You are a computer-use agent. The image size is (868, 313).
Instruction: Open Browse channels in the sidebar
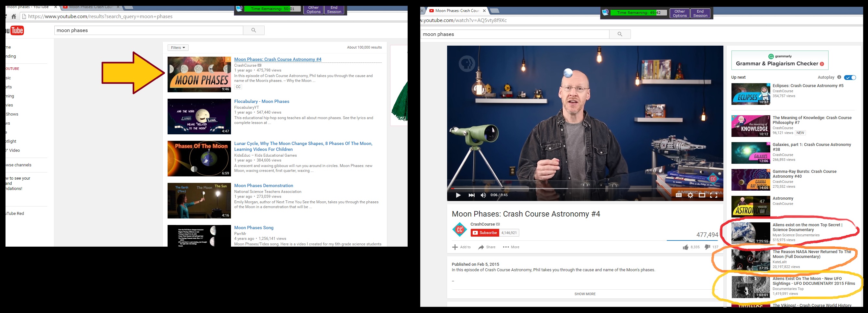18,165
